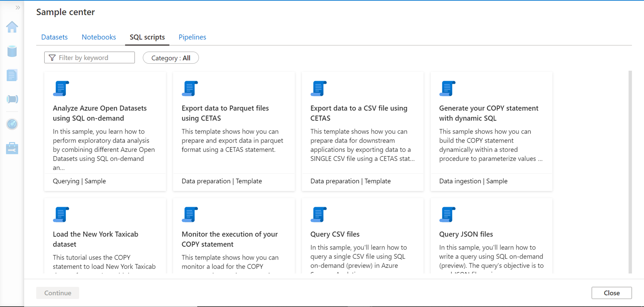
Task: Switch to the Notebooks tab
Action: [99, 37]
